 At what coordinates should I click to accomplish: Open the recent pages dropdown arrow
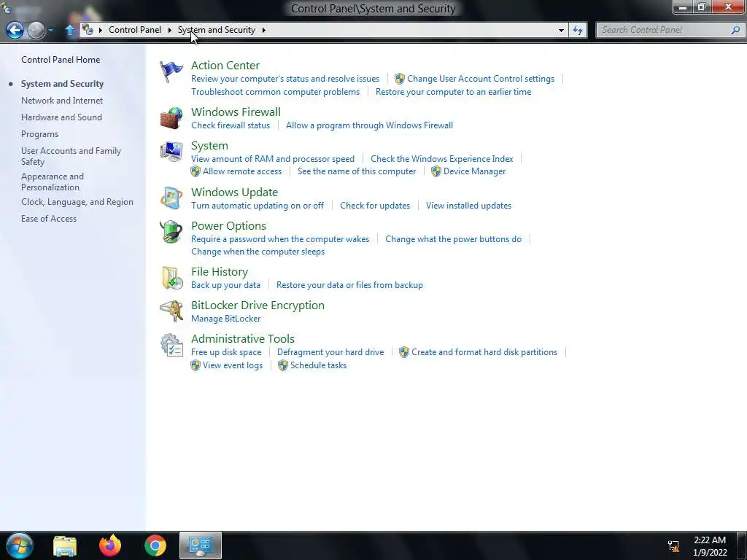[x=51, y=30]
